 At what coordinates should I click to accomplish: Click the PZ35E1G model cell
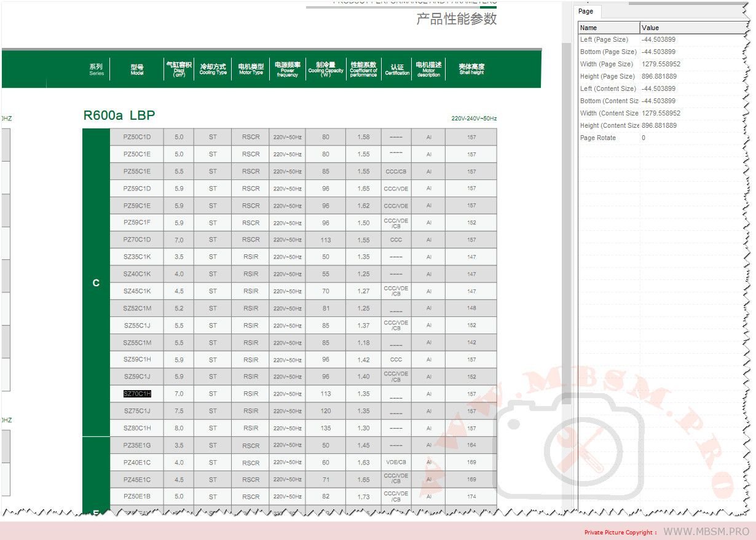point(137,445)
